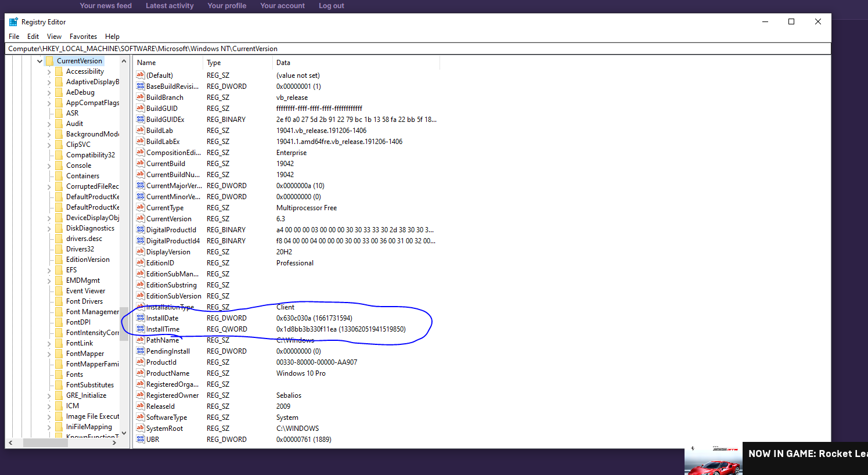
Task: Expand the AeDebug key
Action: click(49, 92)
